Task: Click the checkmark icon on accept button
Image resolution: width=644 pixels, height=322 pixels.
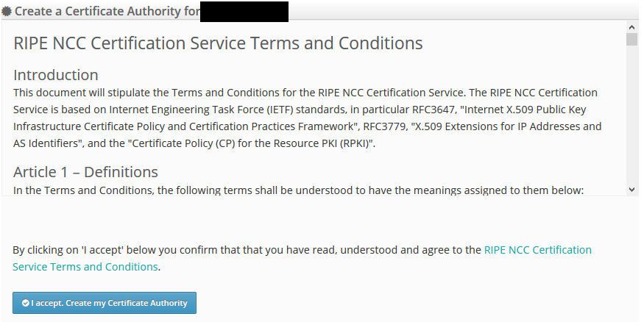Action: coord(26,303)
